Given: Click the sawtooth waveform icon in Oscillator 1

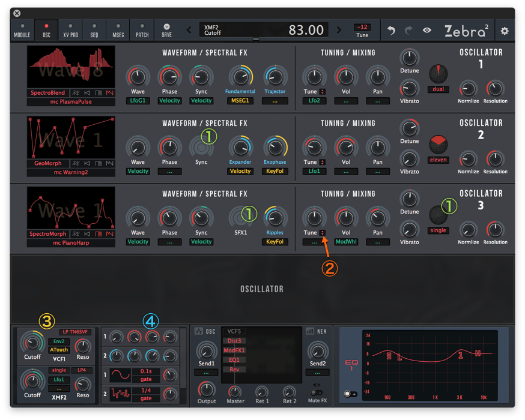Looking at the screenshot, I should pos(110,92).
